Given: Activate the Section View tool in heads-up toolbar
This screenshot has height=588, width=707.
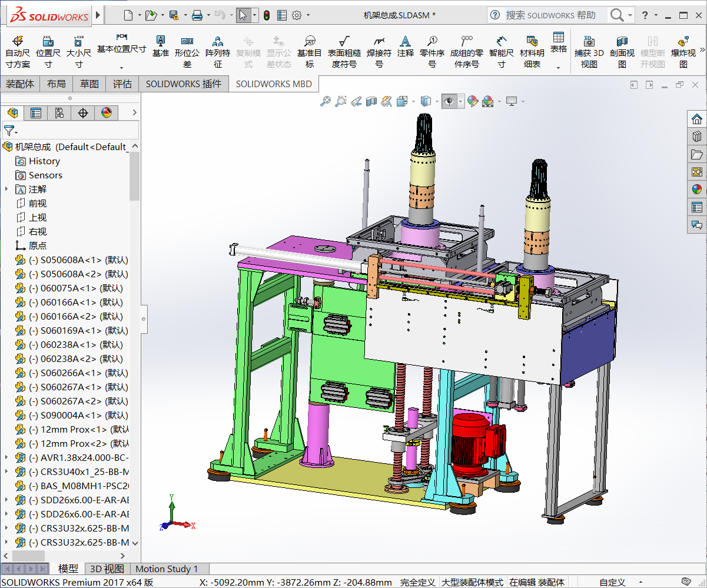Looking at the screenshot, I should tap(371, 101).
